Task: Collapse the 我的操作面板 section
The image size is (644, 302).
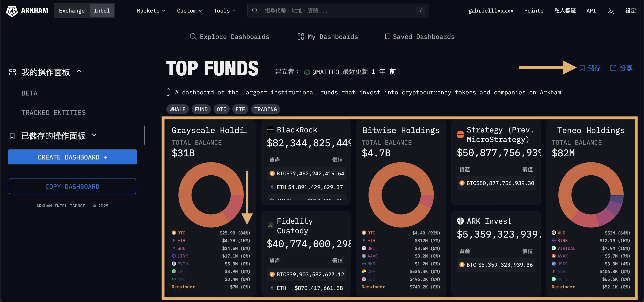Action: click(x=79, y=72)
